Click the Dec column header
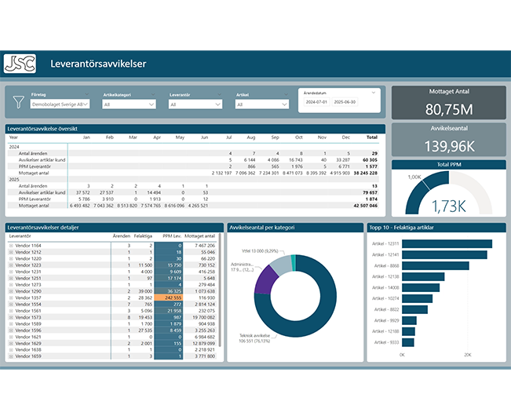The height and width of the screenshot is (420, 511). (346, 137)
